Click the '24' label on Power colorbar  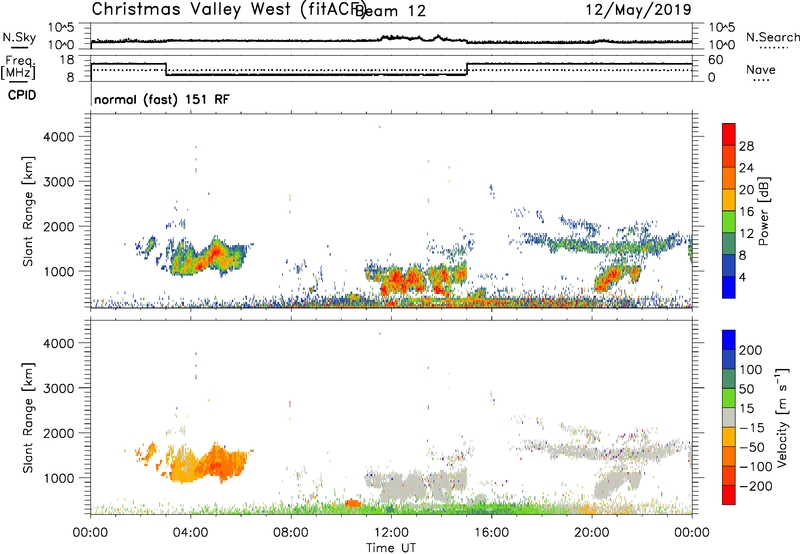(x=746, y=168)
